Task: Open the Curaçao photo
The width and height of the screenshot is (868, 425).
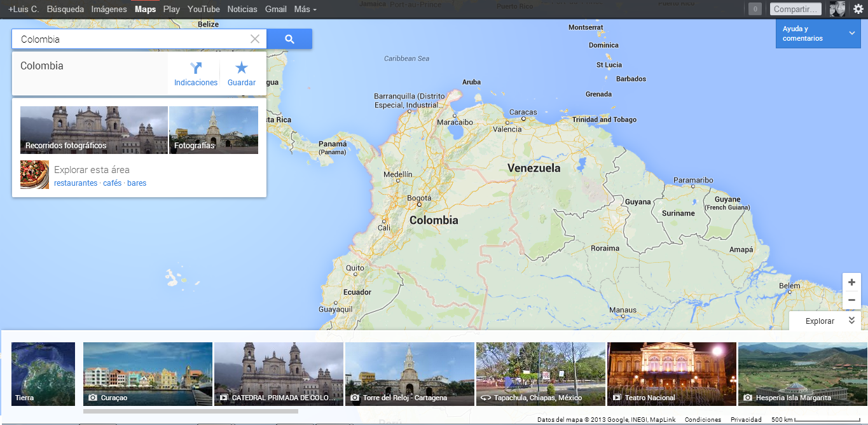Action: tap(148, 374)
